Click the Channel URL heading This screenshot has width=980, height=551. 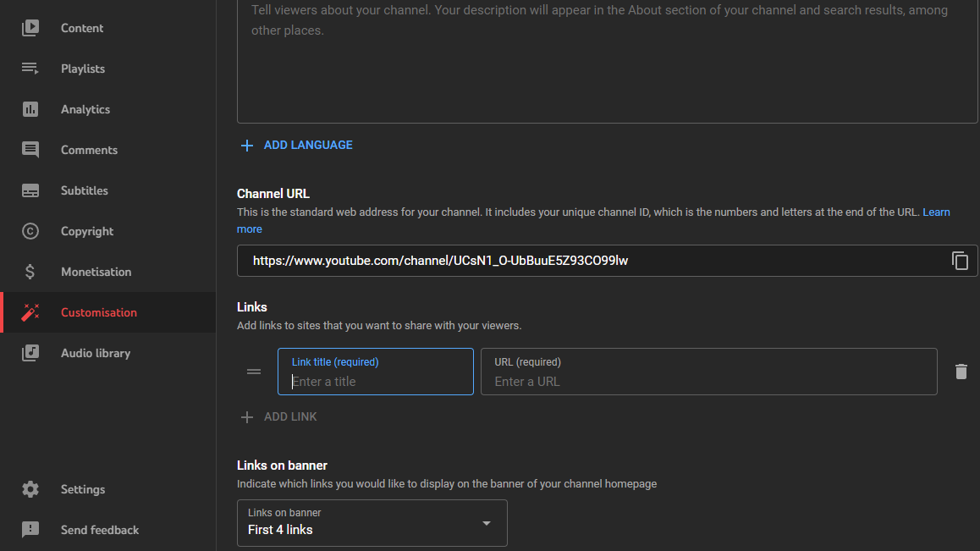point(273,194)
